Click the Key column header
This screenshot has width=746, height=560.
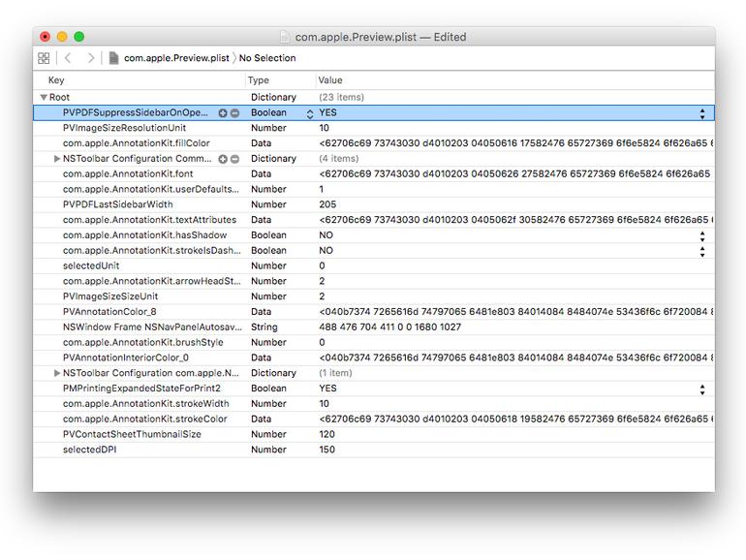click(56, 80)
